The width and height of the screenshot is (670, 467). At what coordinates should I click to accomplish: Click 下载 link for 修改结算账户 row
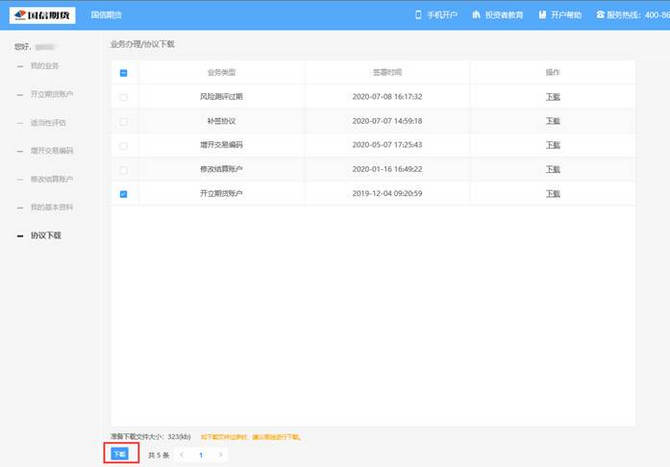(553, 169)
